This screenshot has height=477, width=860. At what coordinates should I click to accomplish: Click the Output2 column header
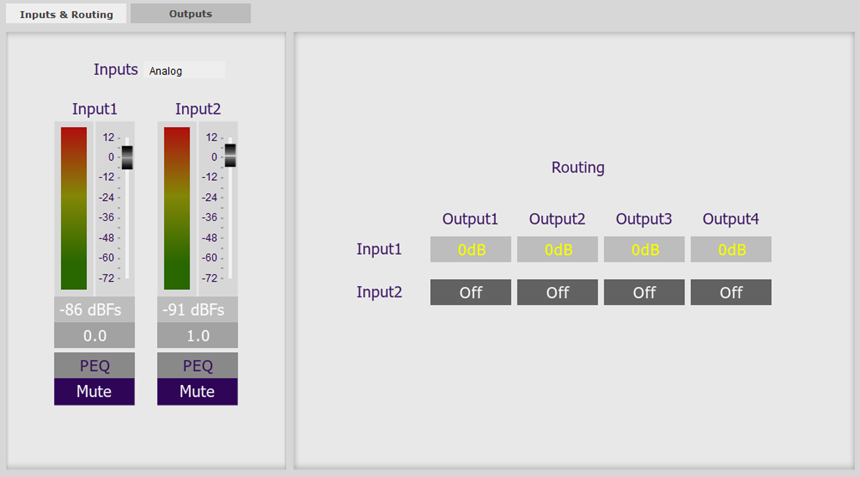pyautogui.click(x=557, y=219)
